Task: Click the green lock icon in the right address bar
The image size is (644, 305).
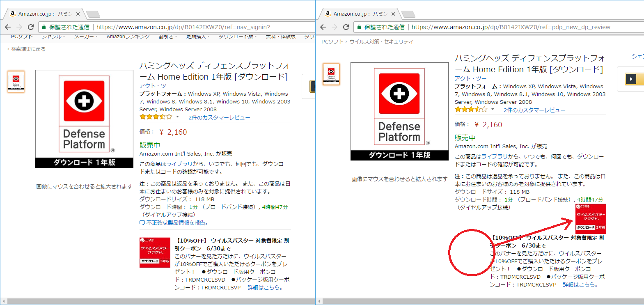Action: pos(359,27)
